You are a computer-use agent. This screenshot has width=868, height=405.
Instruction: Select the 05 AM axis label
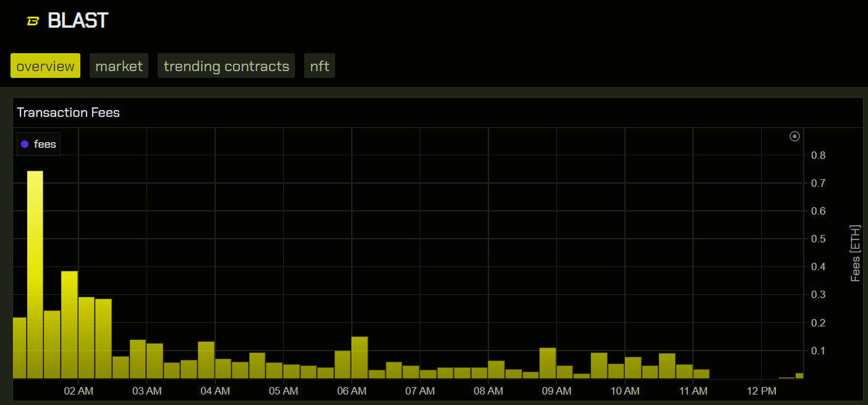point(283,391)
